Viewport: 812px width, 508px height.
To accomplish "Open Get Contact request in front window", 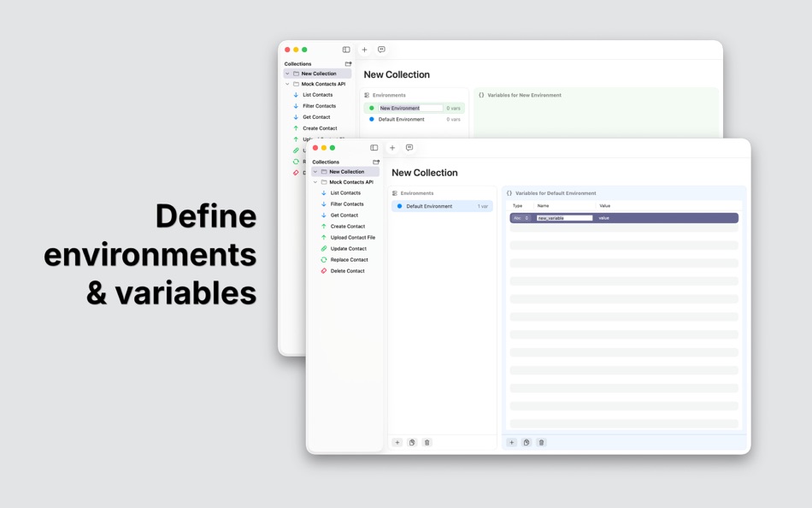I will (344, 216).
